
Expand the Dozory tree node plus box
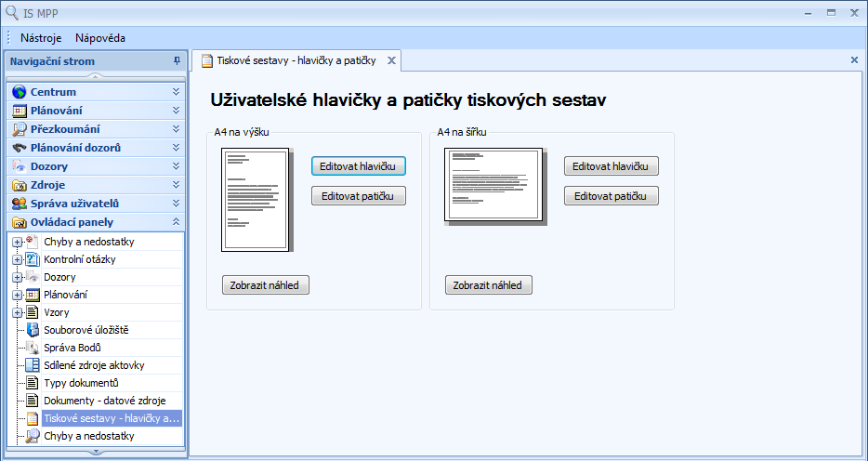tap(17, 277)
